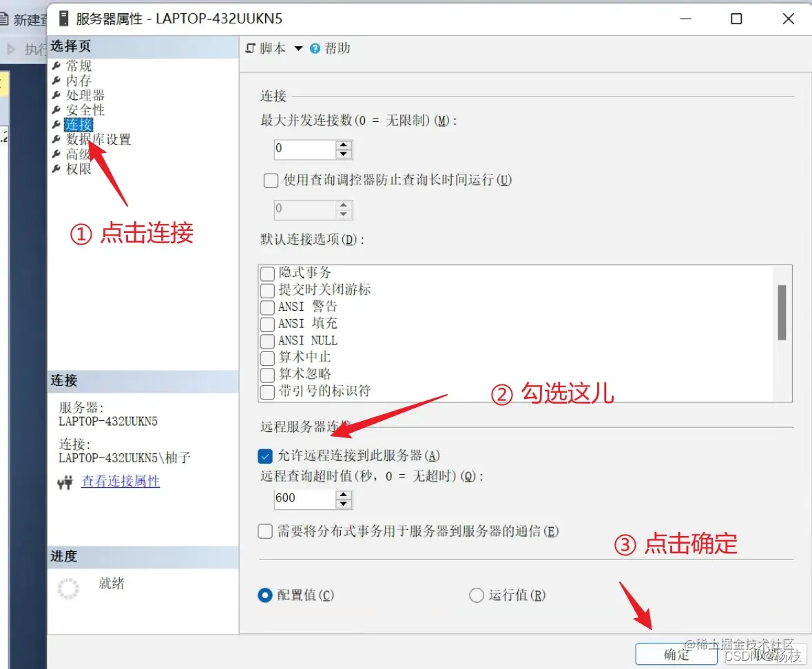The width and height of the screenshot is (812, 669).
Task: Check the ANSI NULL option
Action: (267, 341)
